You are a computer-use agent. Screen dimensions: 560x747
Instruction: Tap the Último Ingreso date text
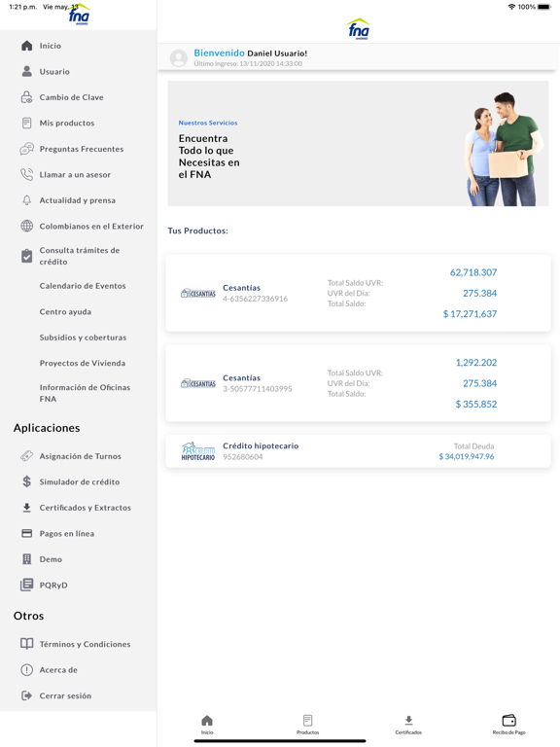(248, 63)
